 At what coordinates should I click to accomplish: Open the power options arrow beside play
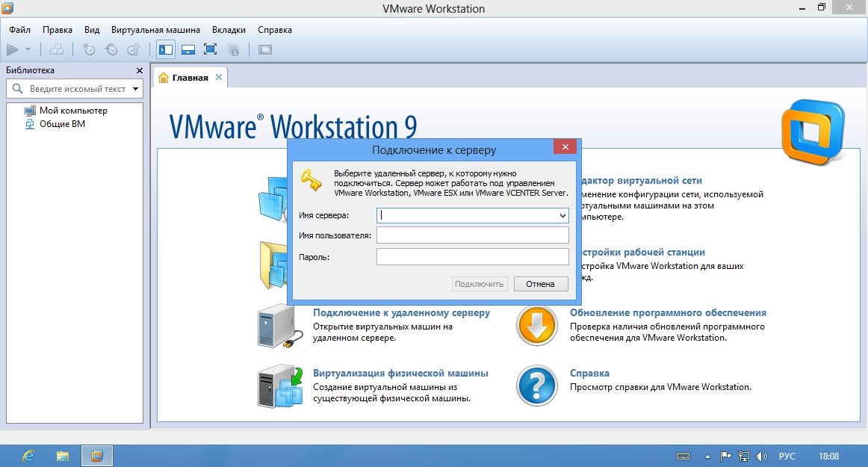[x=28, y=50]
